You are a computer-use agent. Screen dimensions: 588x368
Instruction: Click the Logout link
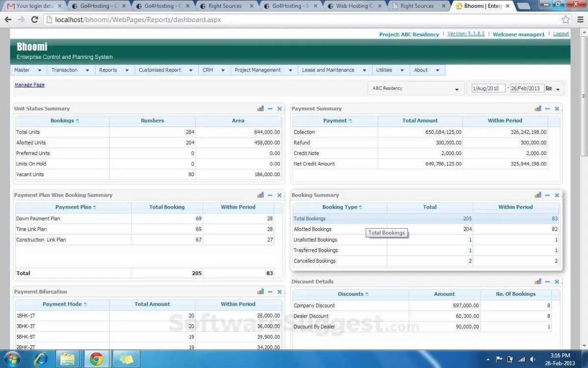tap(561, 34)
